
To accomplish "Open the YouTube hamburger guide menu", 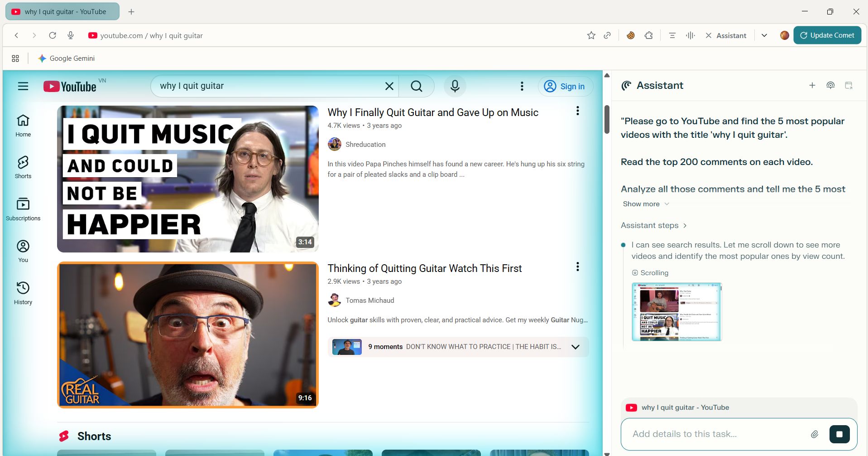I will click(23, 86).
